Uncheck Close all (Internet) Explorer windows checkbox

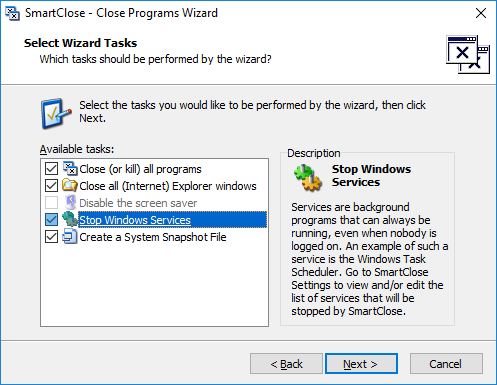click(51, 186)
